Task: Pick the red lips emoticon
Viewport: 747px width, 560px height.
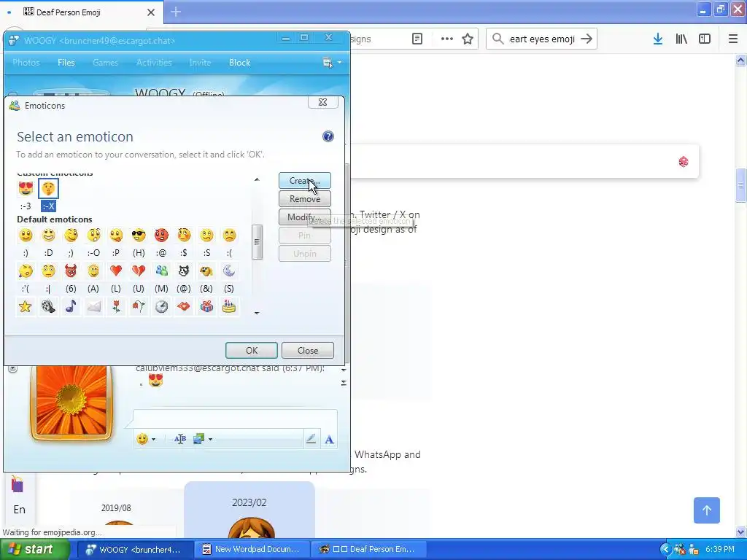Action: [x=184, y=307]
